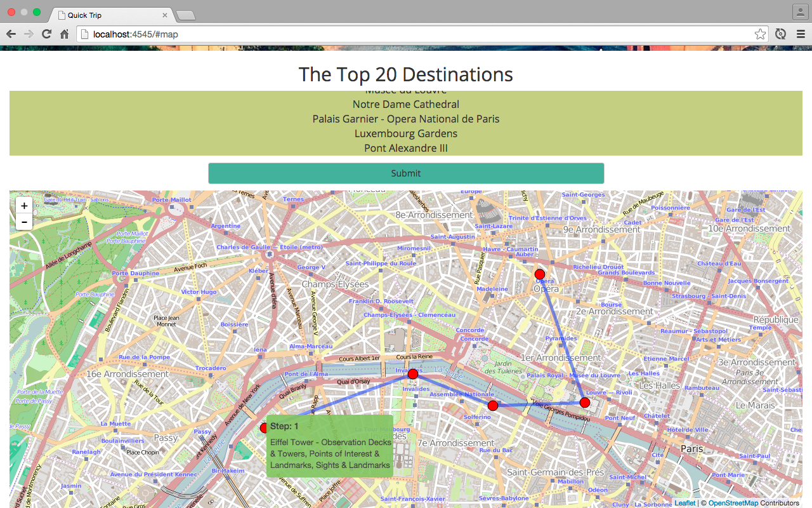Select Notre Dame Cathedral in the list
Viewport: 812px width, 508px height.
pos(406,104)
